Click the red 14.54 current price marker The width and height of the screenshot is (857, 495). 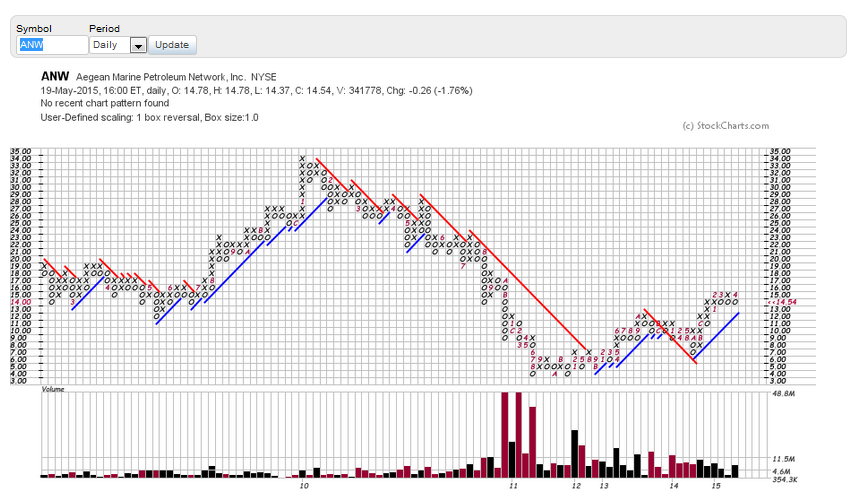click(782, 302)
